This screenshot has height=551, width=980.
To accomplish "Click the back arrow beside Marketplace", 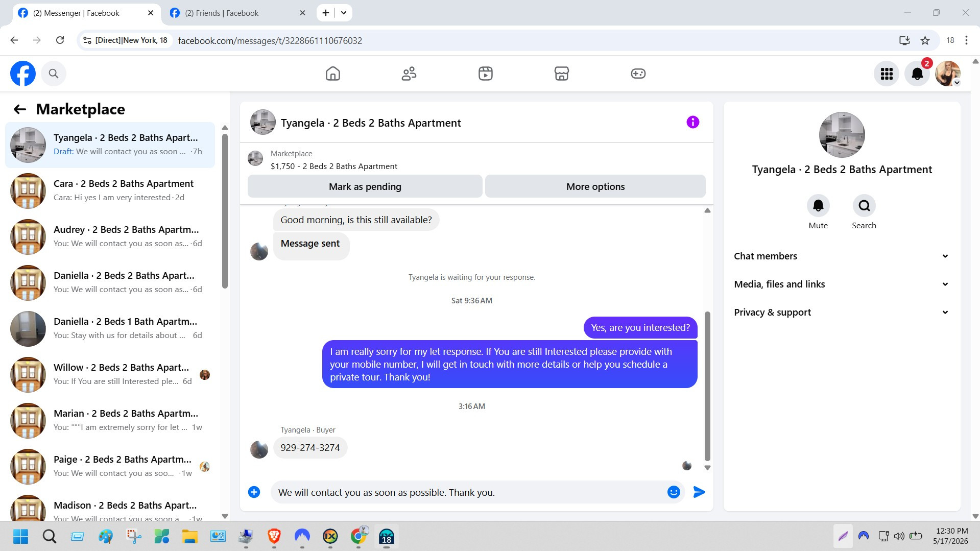I will coord(20,109).
